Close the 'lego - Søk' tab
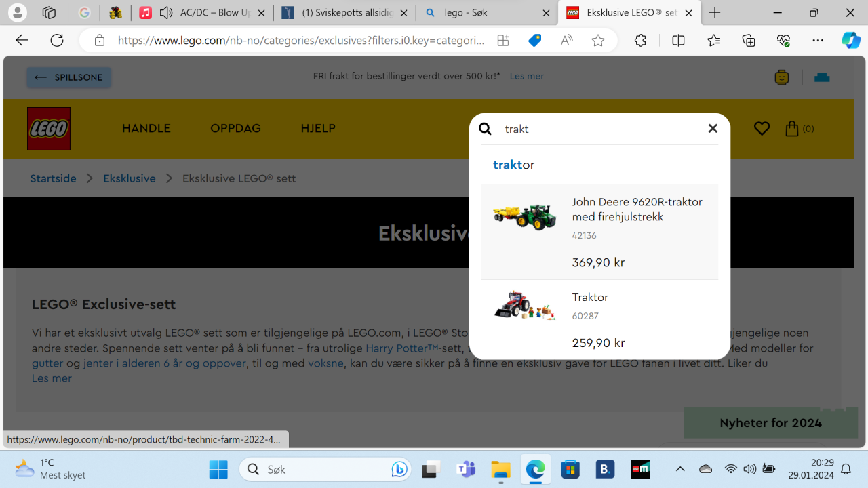Image resolution: width=868 pixels, height=488 pixels. point(547,13)
